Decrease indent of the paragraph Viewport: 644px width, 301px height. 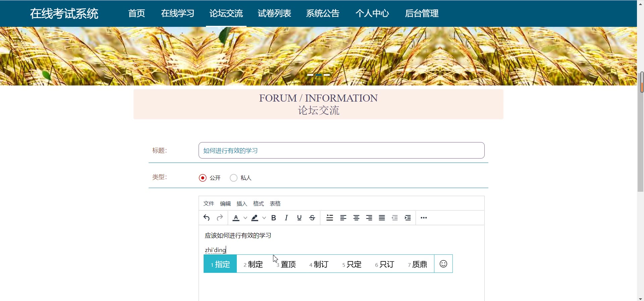click(x=395, y=218)
